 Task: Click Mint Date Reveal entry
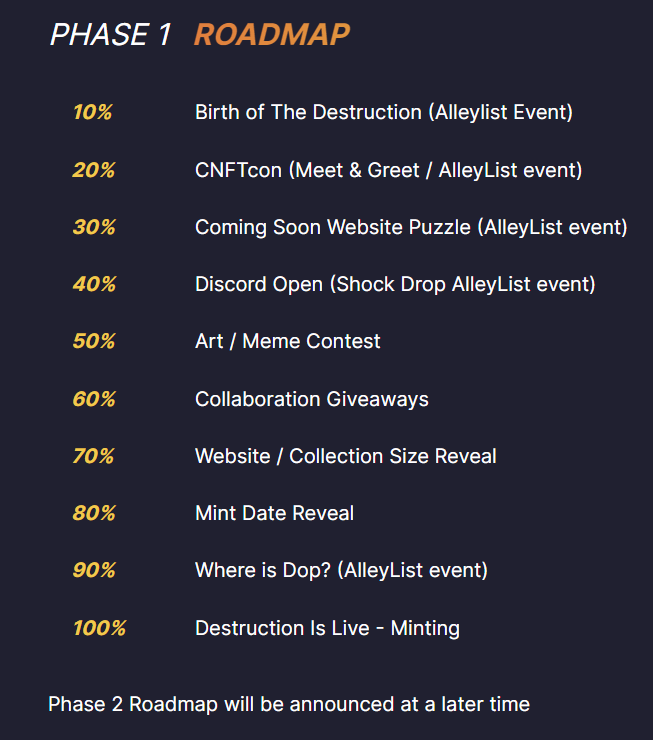coord(274,513)
